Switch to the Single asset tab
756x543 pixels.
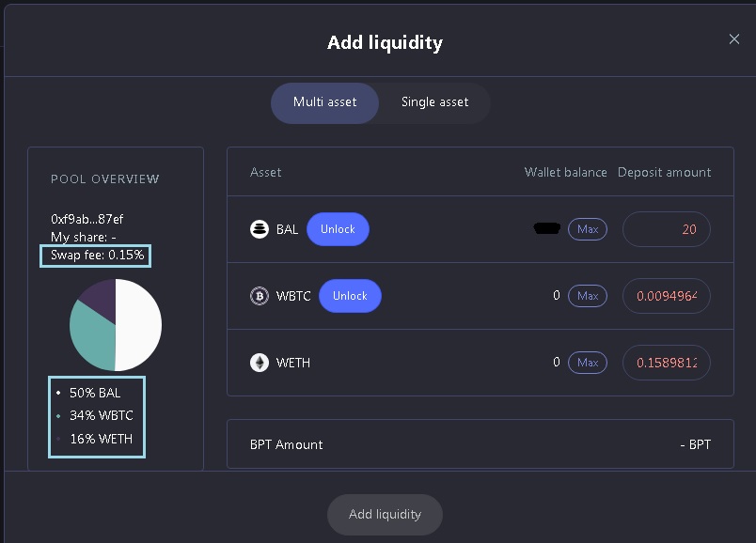(434, 102)
